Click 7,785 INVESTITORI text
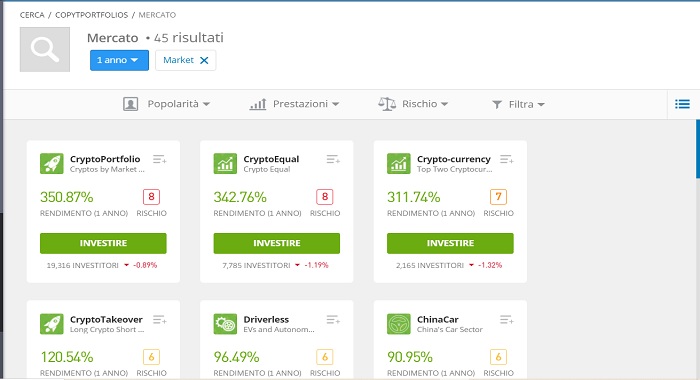Screen dimensions: 700x380 pos(256,265)
